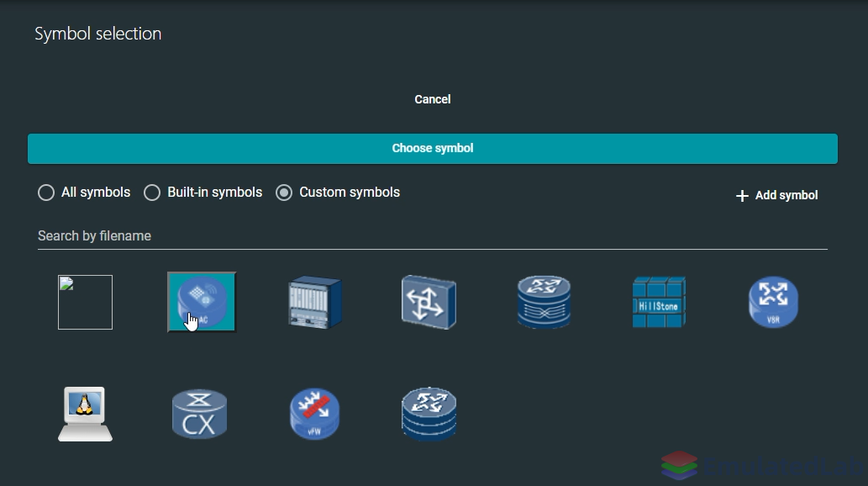Image resolution: width=868 pixels, height=486 pixels.
Task: Select the dark stacked router-switch symbol
Action: tap(544, 302)
